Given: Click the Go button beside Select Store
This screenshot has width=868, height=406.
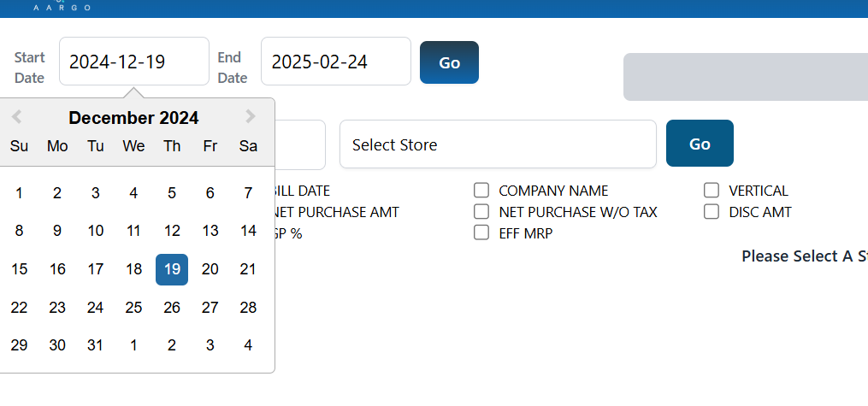Looking at the screenshot, I should [x=700, y=144].
